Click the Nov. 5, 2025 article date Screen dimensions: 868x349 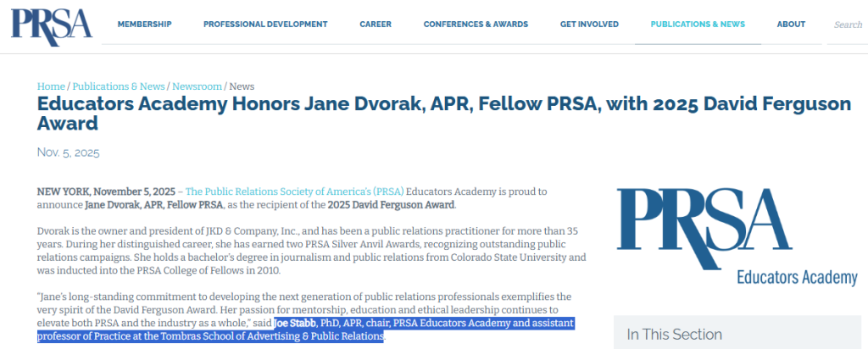69,152
